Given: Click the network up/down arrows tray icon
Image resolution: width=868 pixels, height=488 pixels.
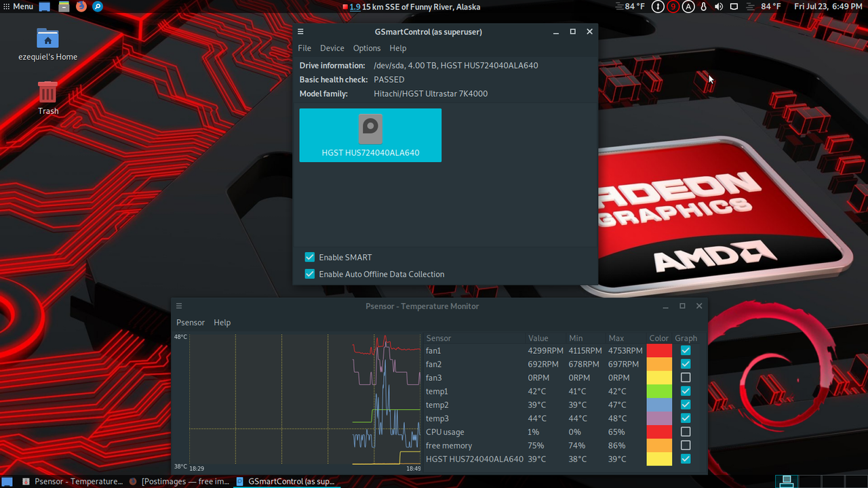Looking at the screenshot, I should [658, 7].
